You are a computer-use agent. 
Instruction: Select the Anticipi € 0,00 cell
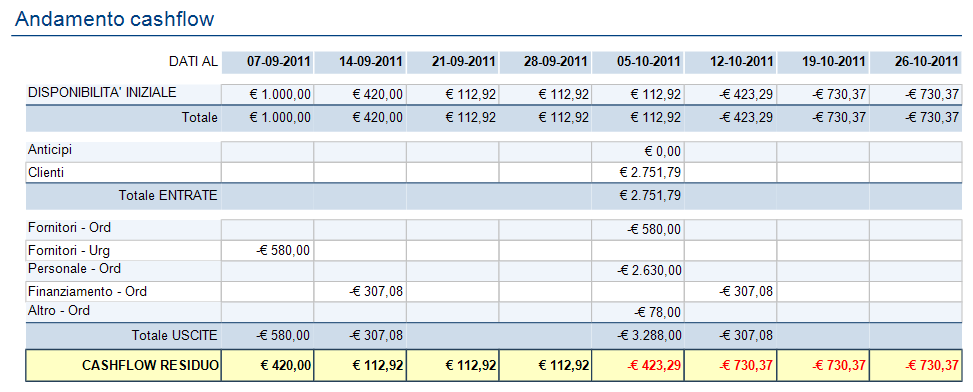638,152
